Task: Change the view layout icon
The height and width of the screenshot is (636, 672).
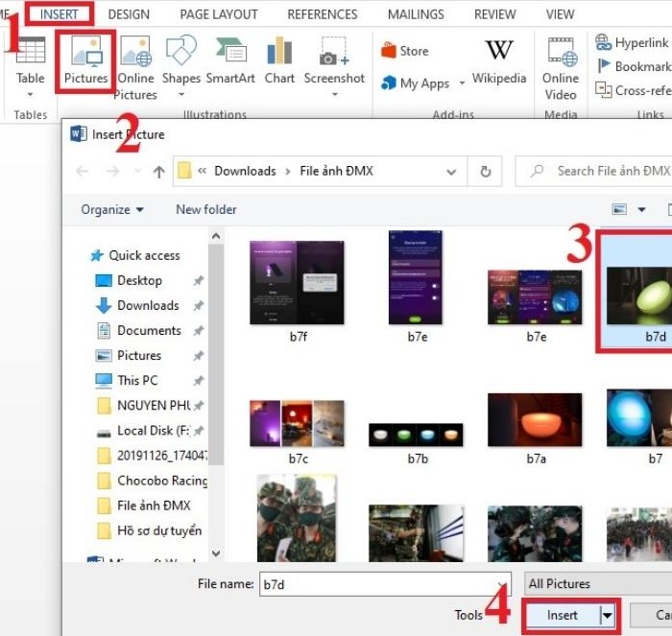Action: (619, 209)
